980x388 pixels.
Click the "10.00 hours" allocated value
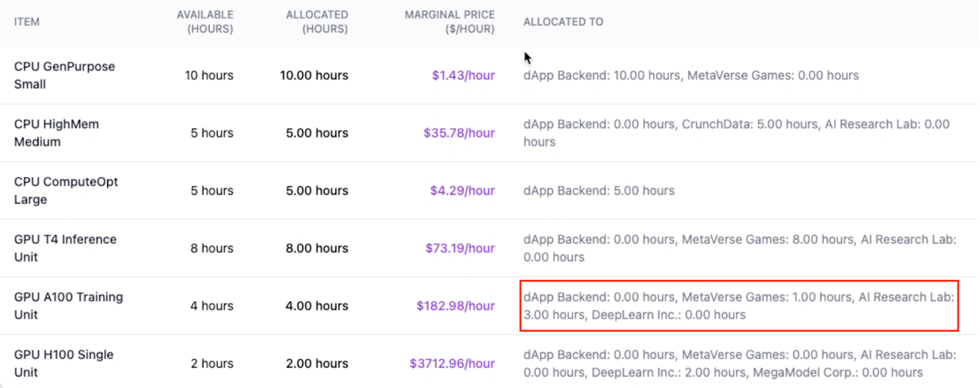[x=314, y=75]
